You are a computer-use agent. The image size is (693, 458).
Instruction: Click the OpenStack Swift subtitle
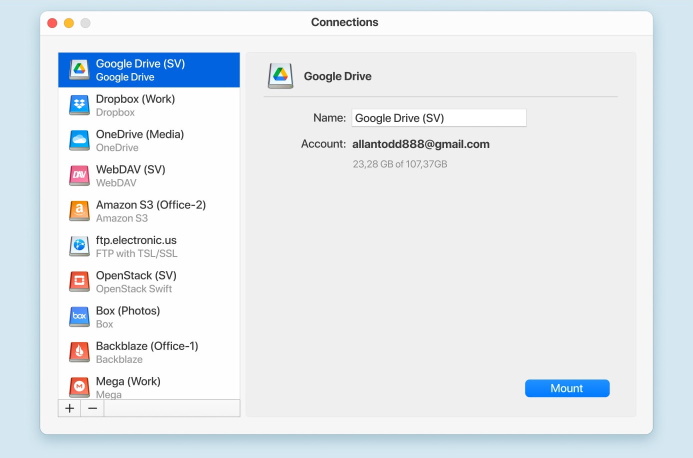(x=134, y=289)
